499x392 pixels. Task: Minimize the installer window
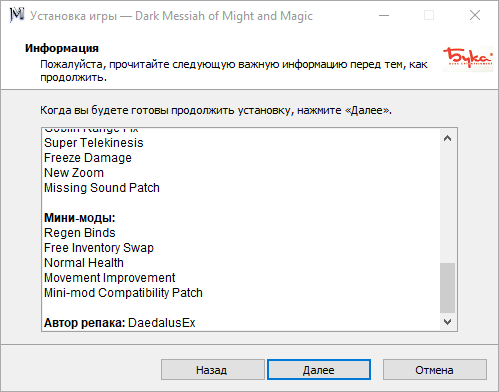384,15
